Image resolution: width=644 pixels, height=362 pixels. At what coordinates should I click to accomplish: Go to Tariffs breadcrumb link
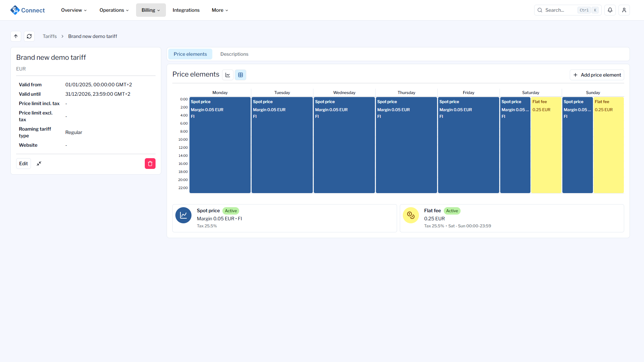50,36
